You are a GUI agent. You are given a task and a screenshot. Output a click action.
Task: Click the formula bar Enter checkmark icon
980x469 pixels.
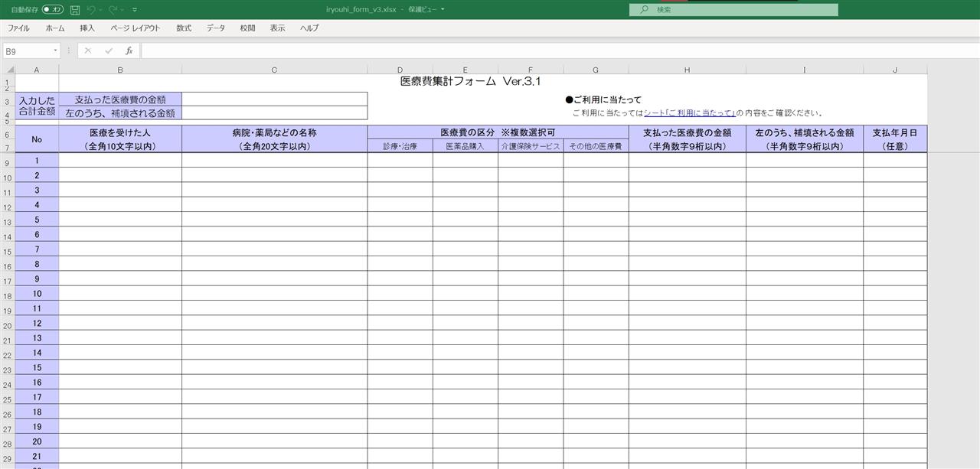109,50
